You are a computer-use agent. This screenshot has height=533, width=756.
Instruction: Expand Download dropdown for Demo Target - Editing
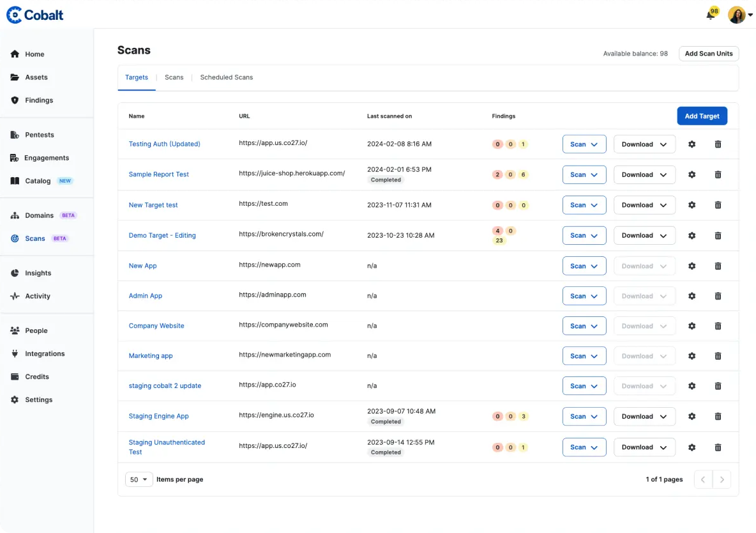pos(644,235)
